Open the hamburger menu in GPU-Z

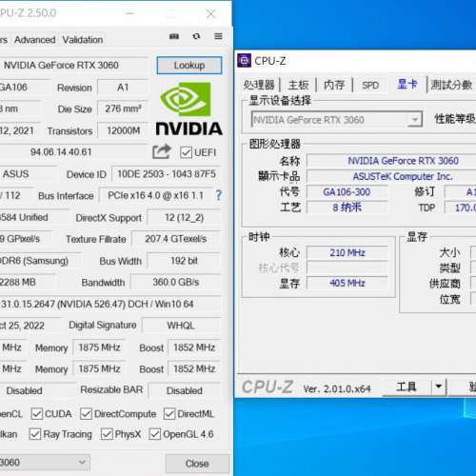point(218,36)
